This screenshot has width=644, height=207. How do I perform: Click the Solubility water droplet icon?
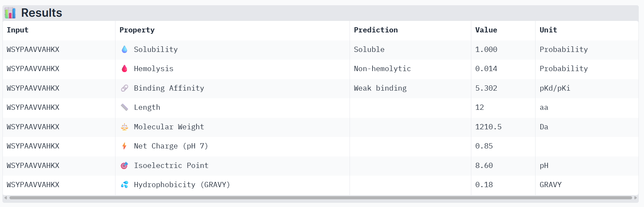click(x=125, y=49)
